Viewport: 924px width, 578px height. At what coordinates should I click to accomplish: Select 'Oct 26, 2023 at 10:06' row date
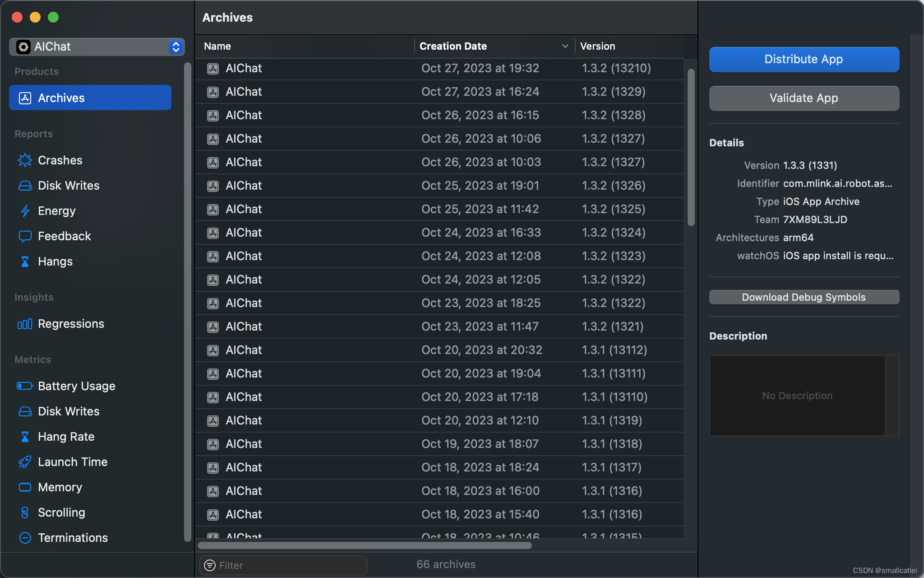481,139
